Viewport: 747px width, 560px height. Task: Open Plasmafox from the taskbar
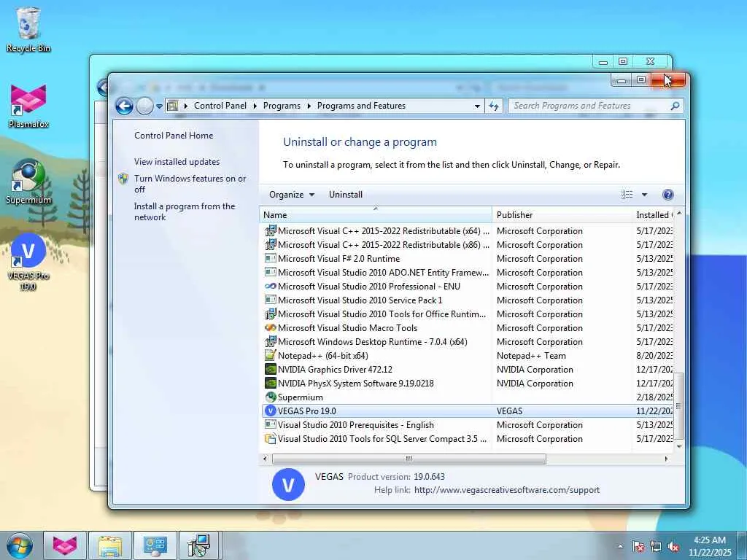(x=65, y=545)
